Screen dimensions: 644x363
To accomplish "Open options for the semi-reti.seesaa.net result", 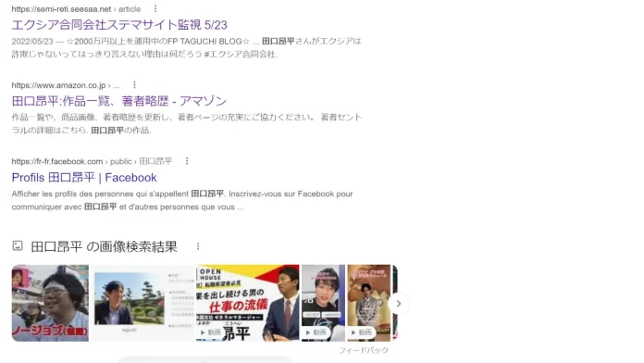I will point(155,8).
